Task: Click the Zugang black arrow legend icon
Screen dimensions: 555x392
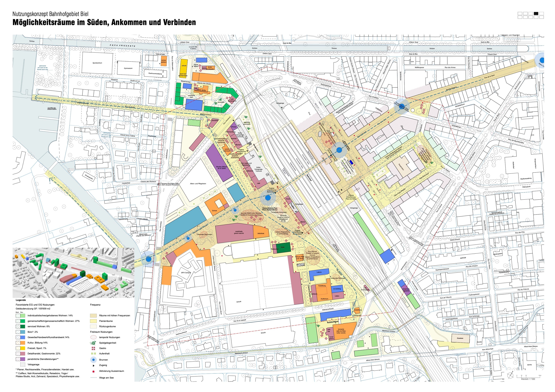Action: point(93,365)
